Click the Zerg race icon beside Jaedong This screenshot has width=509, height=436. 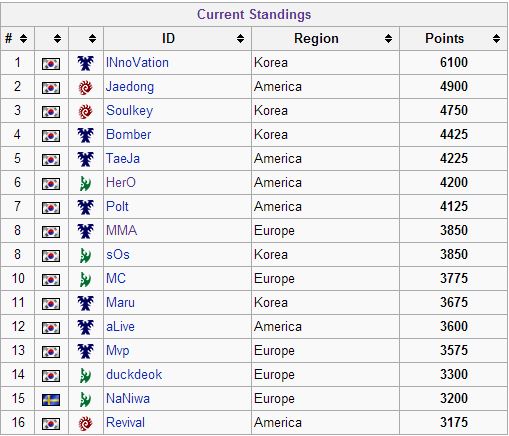coord(85,87)
